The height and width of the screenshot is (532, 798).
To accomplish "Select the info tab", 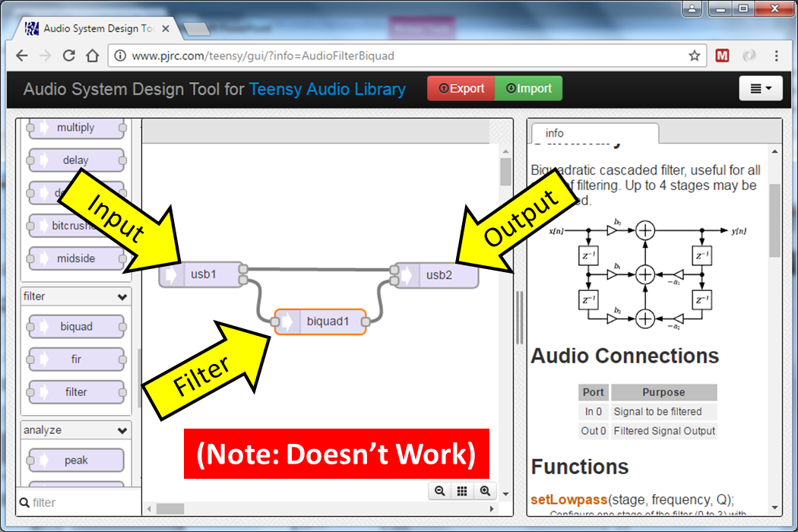I will [595, 133].
